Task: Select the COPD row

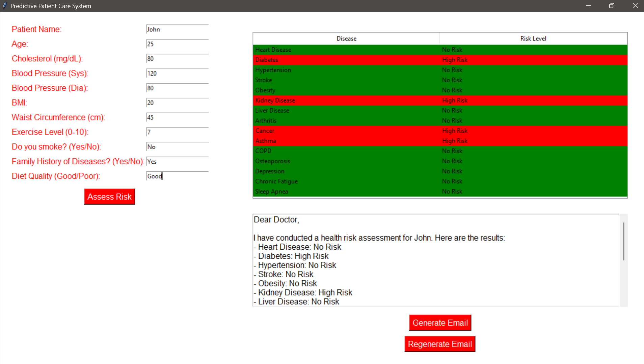Action: [x=440, y=151]
